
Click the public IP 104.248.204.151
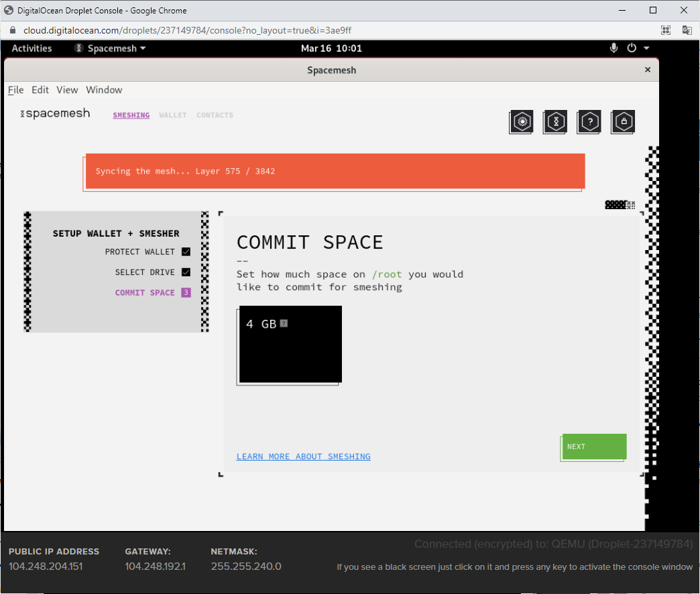pos(46,567)
